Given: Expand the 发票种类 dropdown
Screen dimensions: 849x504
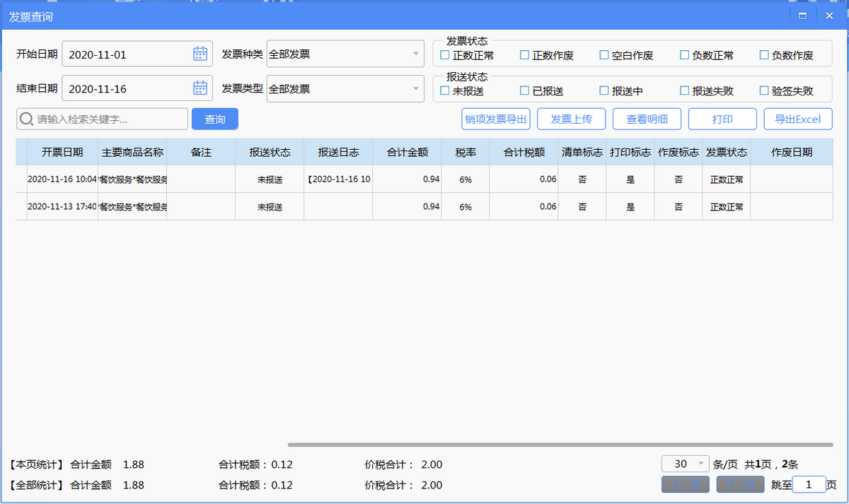Looking at the screenshot, I should [x=416, y=54].
